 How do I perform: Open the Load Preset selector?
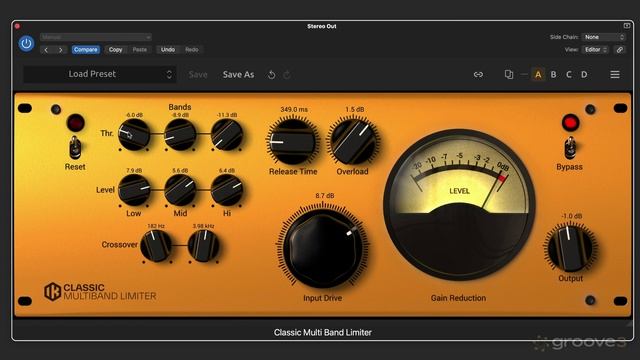[x=100, y=74]
